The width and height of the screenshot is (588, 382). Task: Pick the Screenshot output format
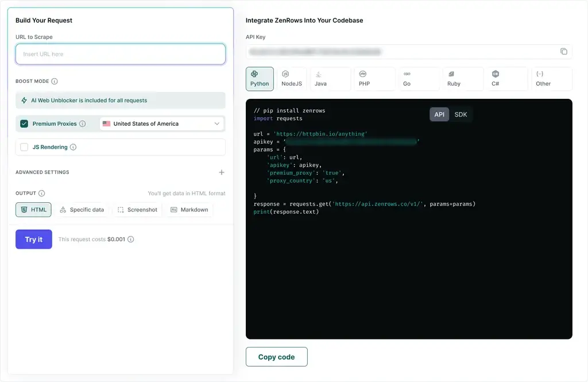[x=137, y=209]
